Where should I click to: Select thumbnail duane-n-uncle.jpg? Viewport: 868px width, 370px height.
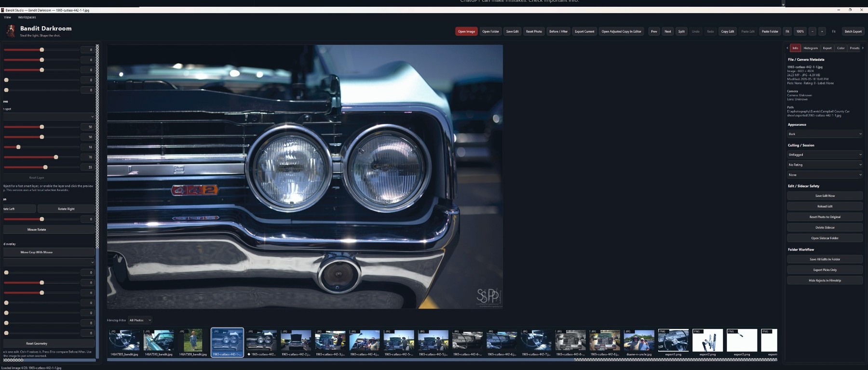[x=639, y=343]
